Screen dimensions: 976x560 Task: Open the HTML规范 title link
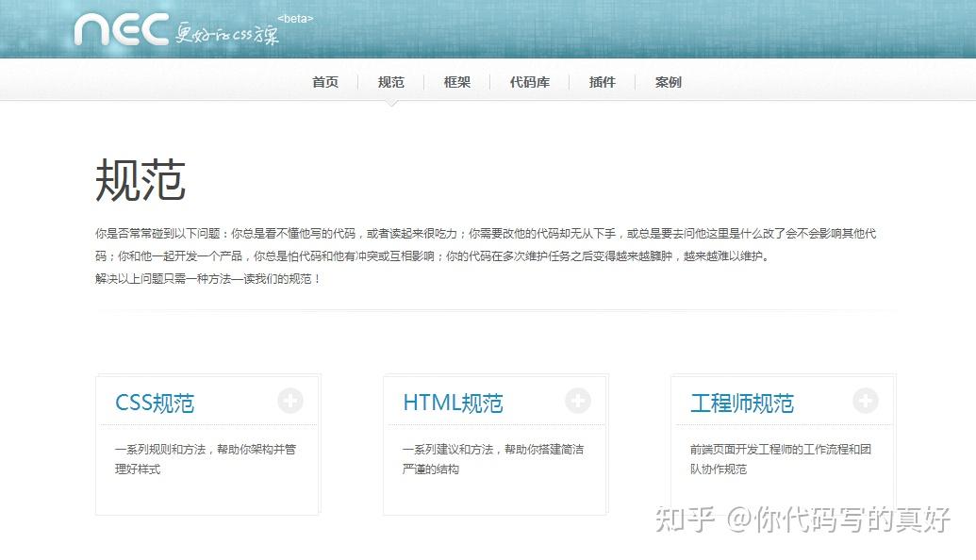453,404
